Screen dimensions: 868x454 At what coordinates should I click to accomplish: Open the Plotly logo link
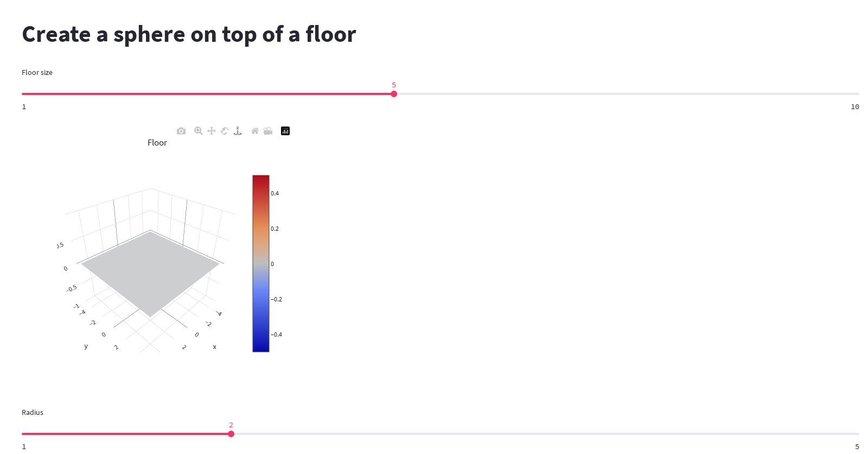(285, 131)
